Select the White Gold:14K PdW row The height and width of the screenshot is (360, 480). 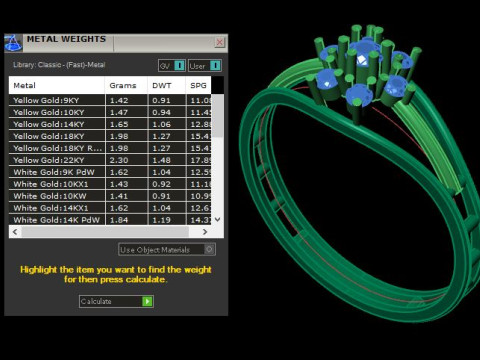pyautogui.click(x=110, y=220)
